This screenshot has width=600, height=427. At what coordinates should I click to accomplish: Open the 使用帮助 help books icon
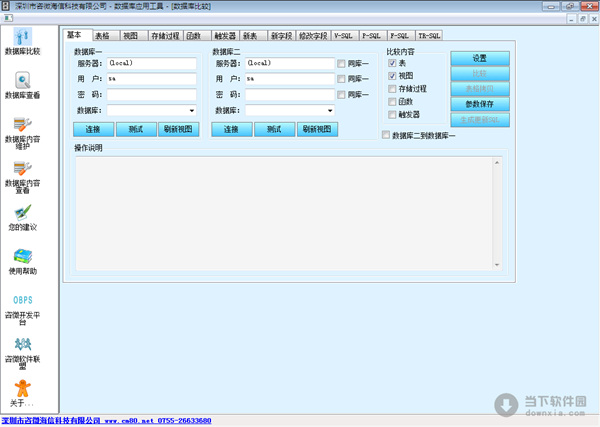[23, 257]
